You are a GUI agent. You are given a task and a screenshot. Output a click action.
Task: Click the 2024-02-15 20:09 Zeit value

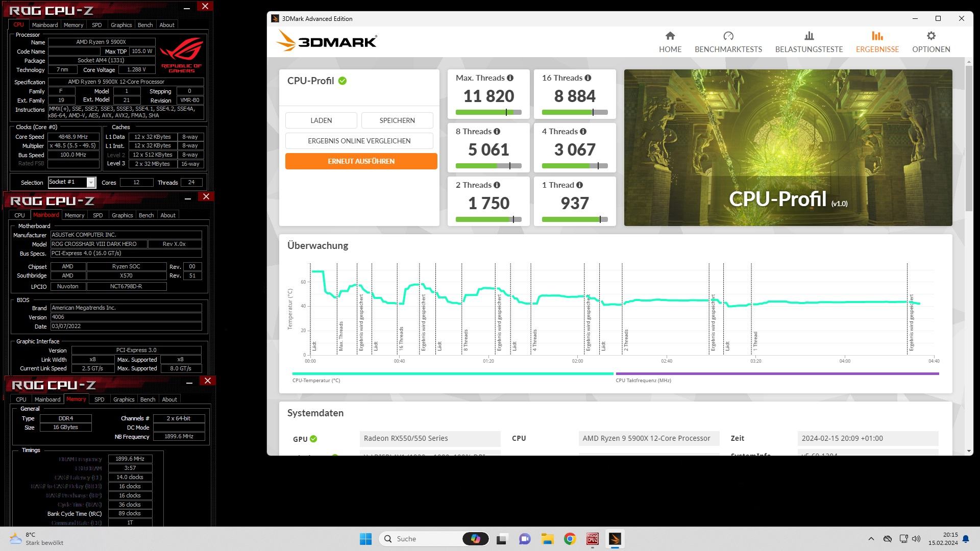coord(868,438)
